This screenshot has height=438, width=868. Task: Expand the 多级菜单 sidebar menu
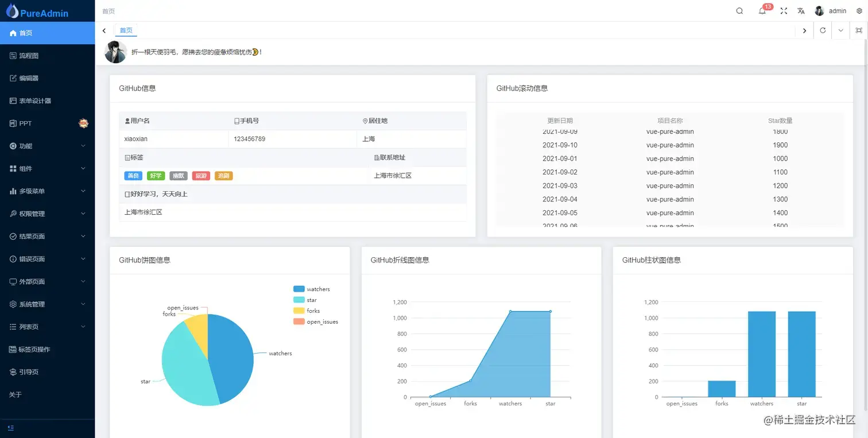click(47, 191)
